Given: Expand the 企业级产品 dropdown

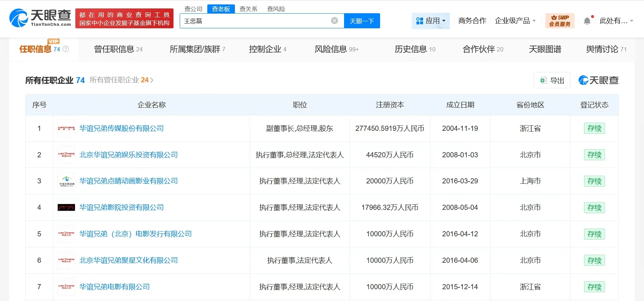Looking at the screenshot, I should tap(515, 21).
